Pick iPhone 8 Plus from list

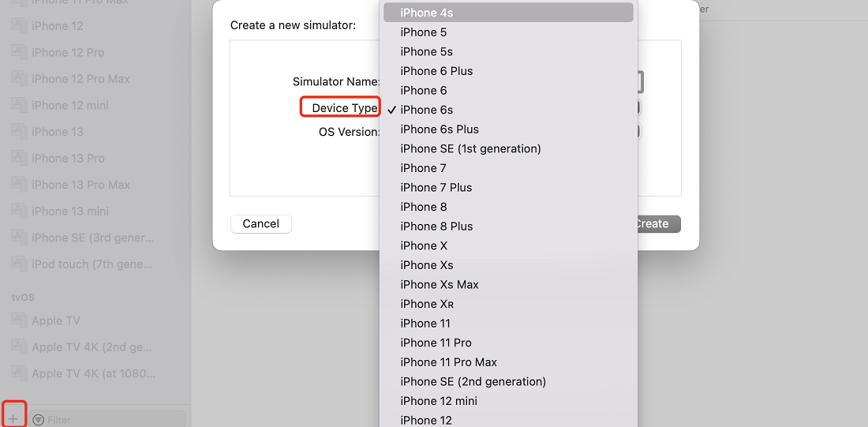(x=508, y=226)
